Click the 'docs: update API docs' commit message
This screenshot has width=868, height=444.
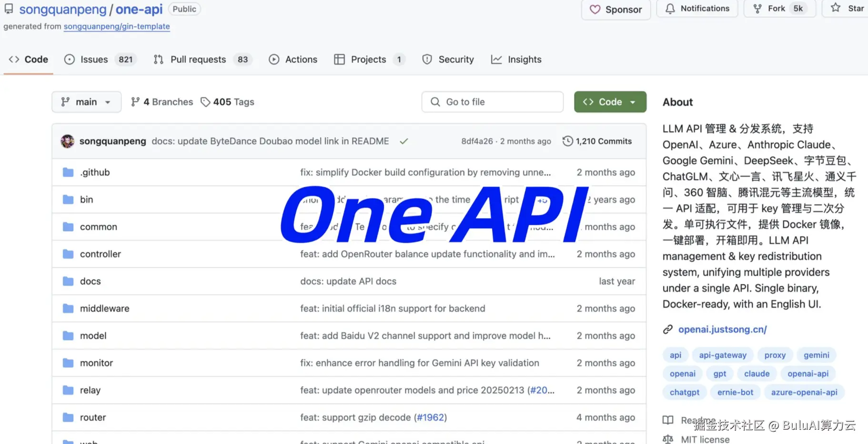click(x=348, y=281)
